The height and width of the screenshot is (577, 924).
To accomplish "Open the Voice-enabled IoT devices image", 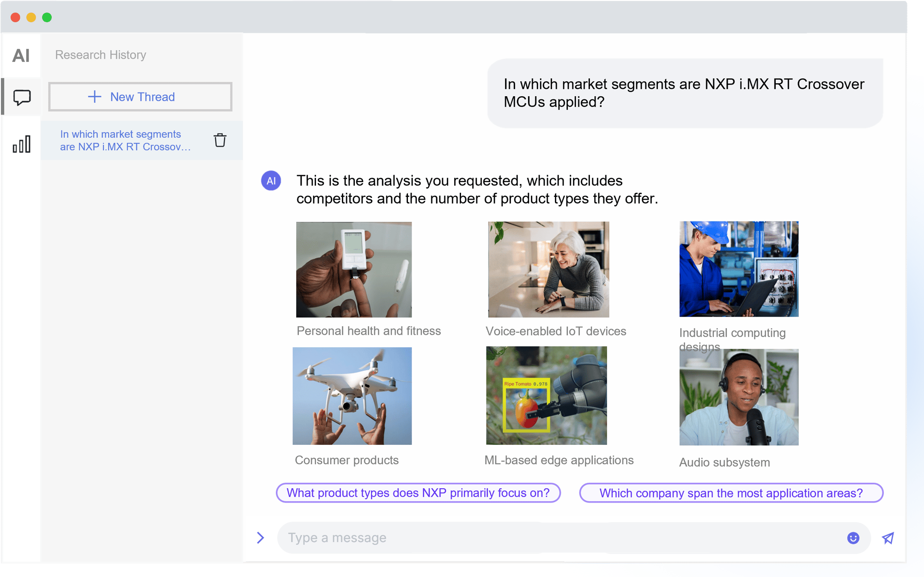I will point(548,270).
